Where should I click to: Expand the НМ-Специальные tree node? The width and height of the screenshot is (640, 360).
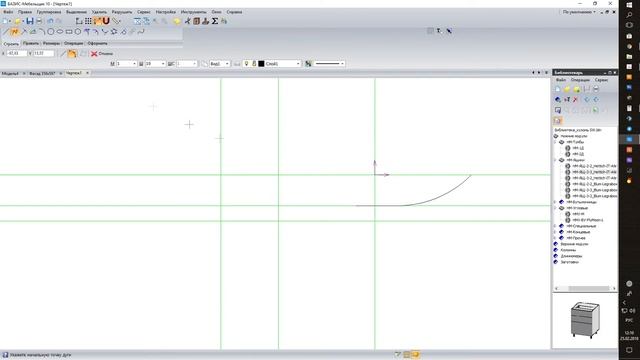(x=555, y=226)
